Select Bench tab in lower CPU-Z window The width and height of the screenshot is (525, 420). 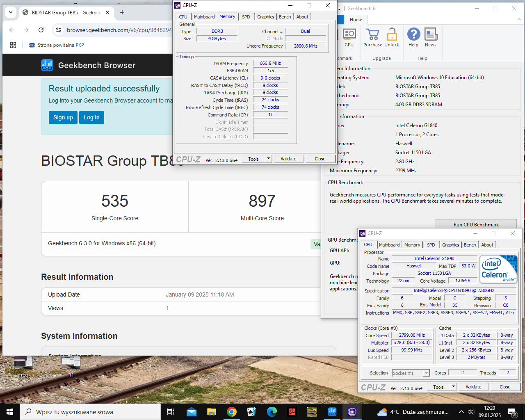point(470,245)
